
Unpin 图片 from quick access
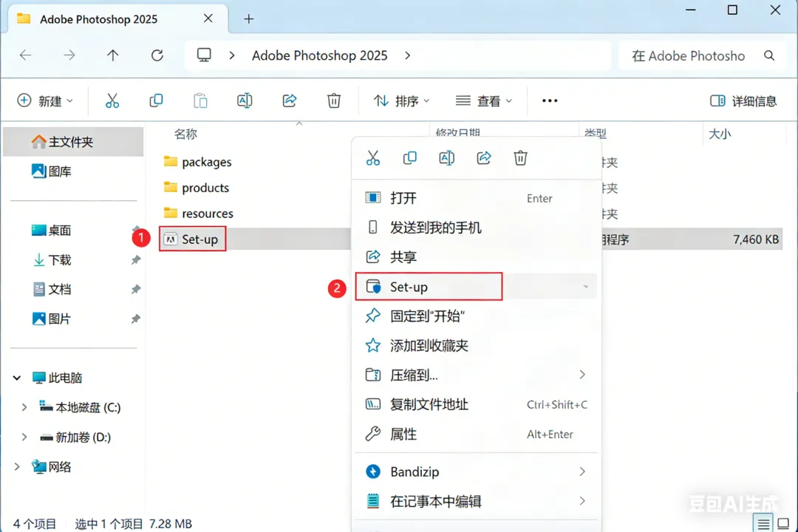(136, 318)
